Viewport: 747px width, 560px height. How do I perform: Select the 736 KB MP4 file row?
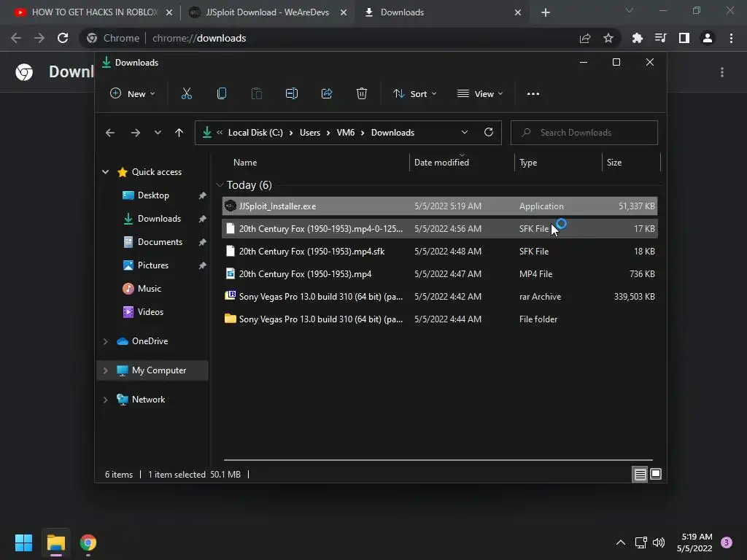pyautogui.click(x=440, y=274)
